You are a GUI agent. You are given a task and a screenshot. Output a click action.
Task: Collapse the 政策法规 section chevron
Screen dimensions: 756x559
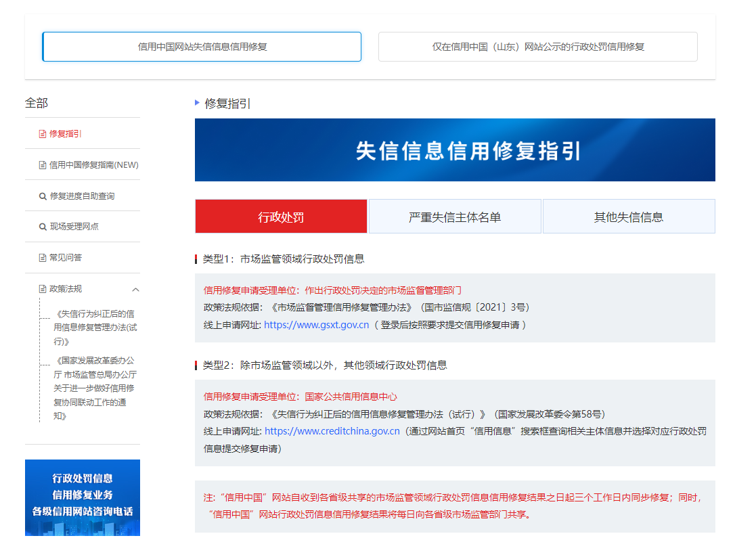135,290
